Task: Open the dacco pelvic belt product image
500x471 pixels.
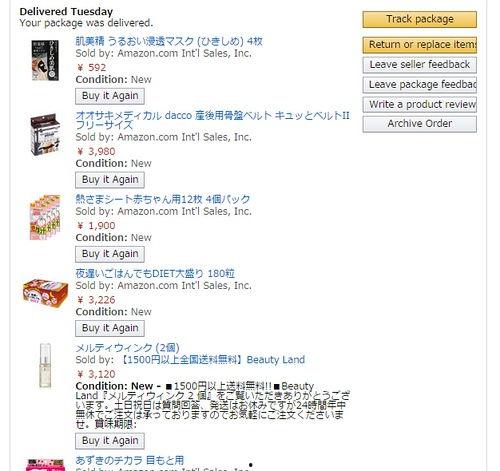Action: click(x=45, y=135)
